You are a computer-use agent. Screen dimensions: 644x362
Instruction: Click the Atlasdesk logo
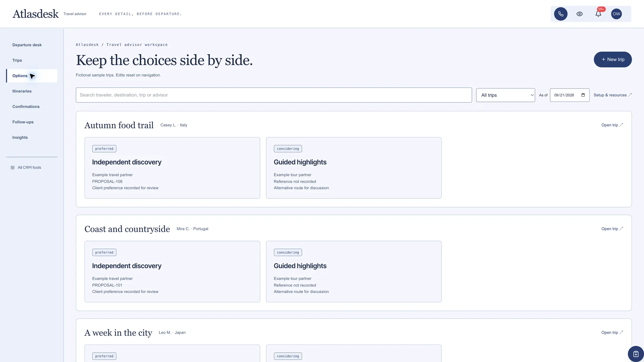click(x=36, y=14)
